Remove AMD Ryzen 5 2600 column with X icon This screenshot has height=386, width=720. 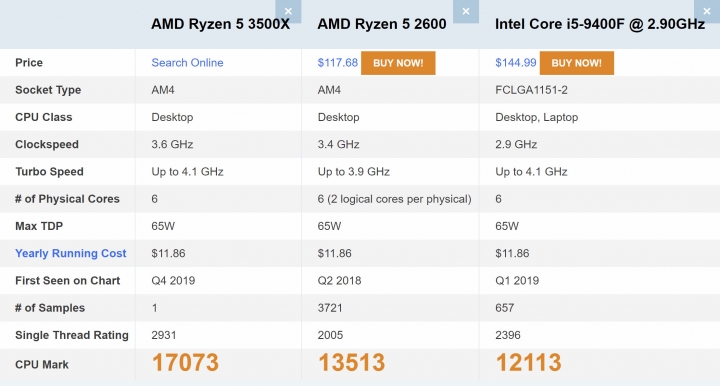466,11
